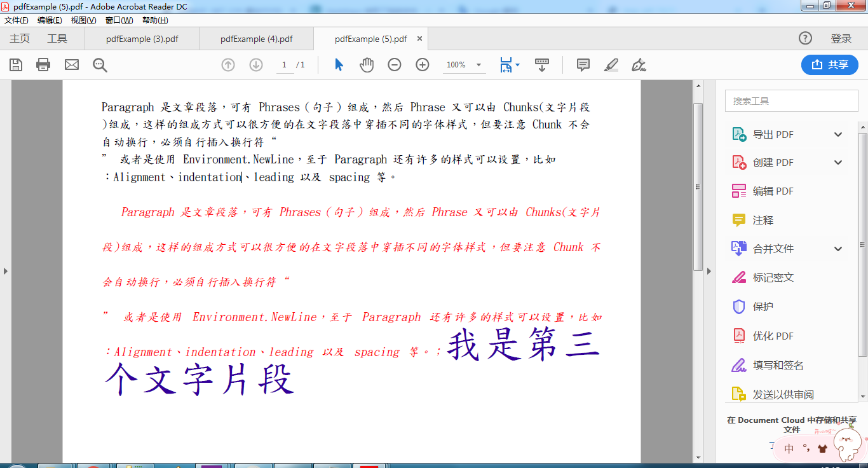Switch to the Selection arrow tool
This screenshot has width=868, height=468.
339,64
